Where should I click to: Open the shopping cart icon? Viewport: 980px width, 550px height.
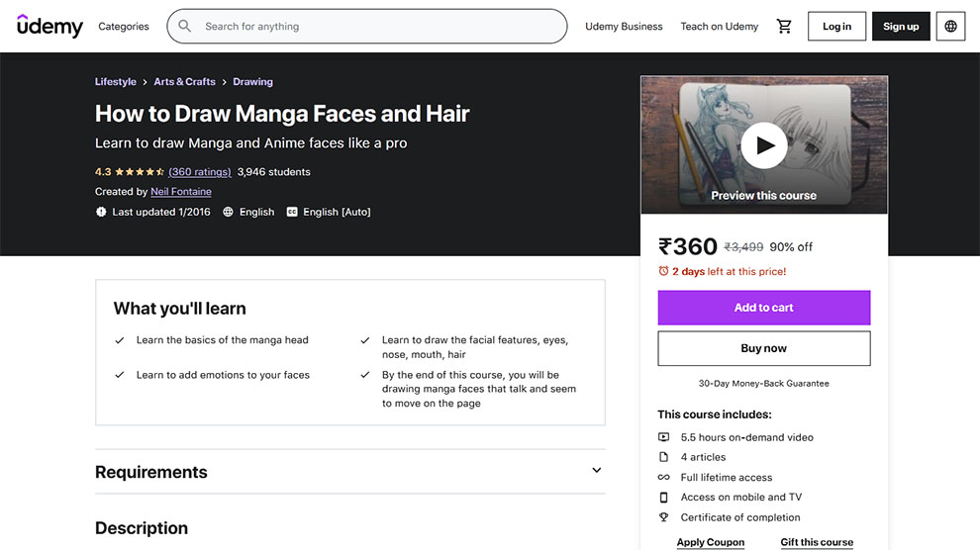[784, 27]
